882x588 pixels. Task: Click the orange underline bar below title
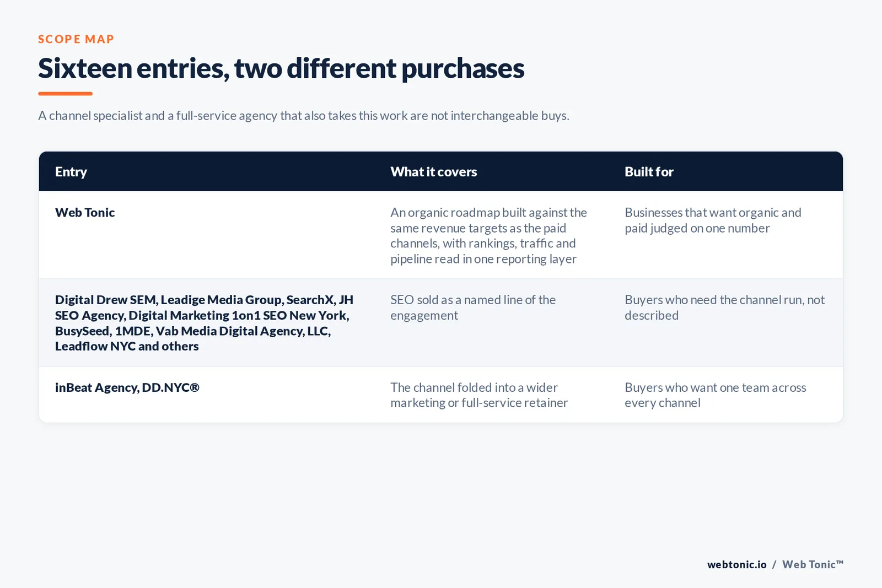65,94
